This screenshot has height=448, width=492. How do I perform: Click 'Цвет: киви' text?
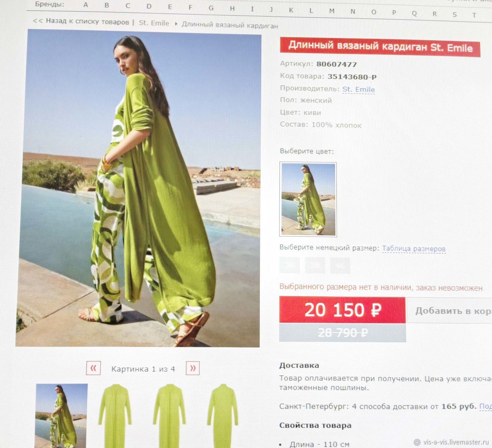pyautogui.click(x=300, y=112)
